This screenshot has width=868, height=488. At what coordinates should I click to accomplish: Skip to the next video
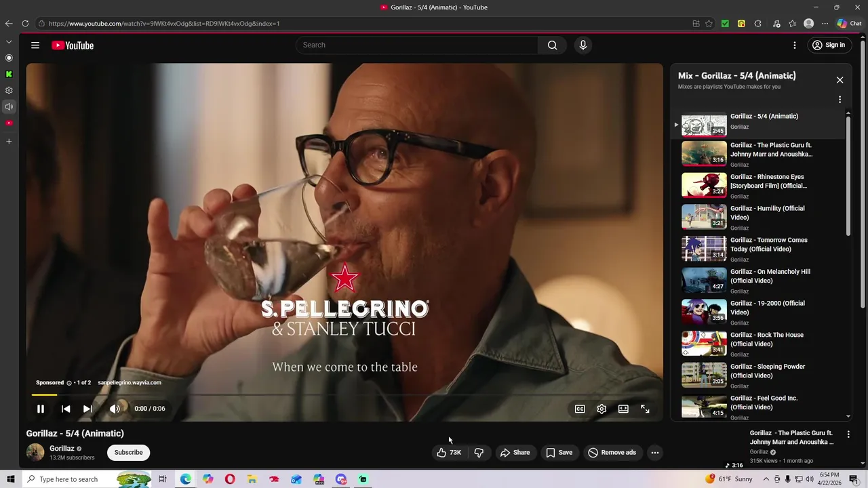[87, 409]
